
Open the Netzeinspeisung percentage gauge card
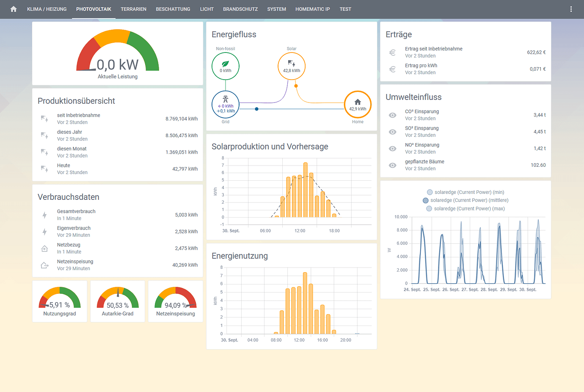[x=176, y=301]
